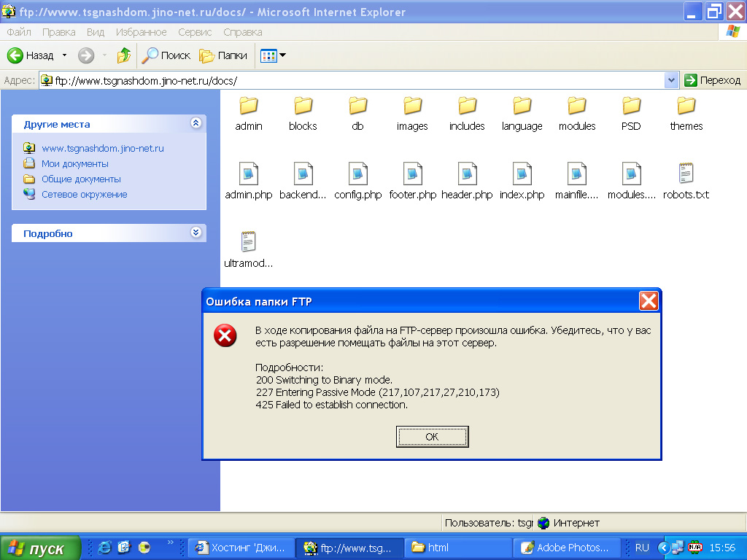Launch Internet Explorer from Quick Launch

tap(104, 548)
